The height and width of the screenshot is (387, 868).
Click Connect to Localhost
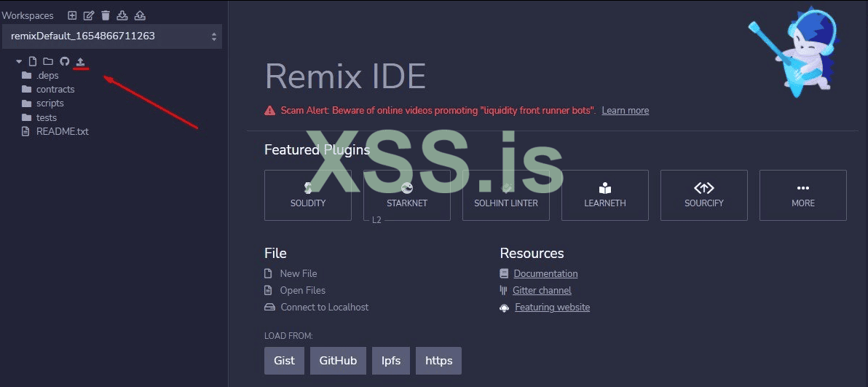(324, 307)
